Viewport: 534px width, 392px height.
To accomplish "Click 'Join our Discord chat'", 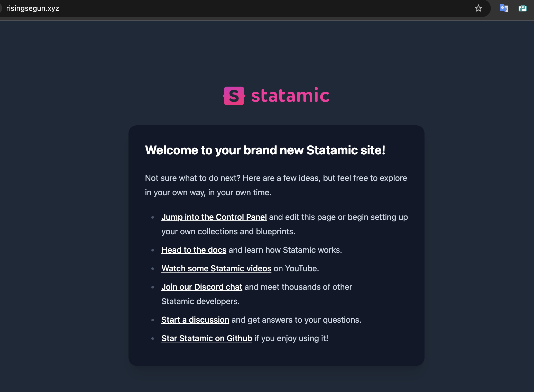I will tap(202, 287).
